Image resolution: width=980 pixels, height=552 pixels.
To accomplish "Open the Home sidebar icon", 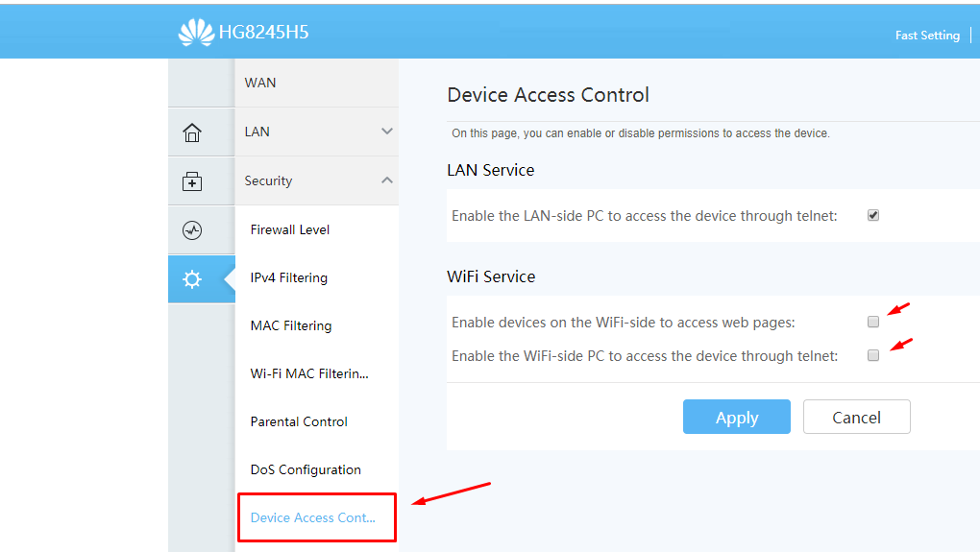I will 192,132.
